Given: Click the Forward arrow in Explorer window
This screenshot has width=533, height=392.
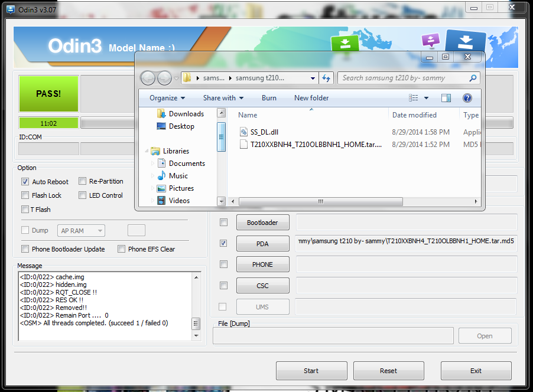Looking at the screenshot, I should coord(164,78).
